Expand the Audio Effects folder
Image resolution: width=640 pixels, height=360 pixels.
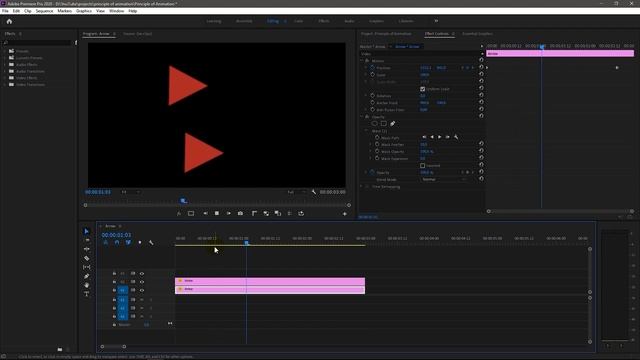[x=5, y=64]
